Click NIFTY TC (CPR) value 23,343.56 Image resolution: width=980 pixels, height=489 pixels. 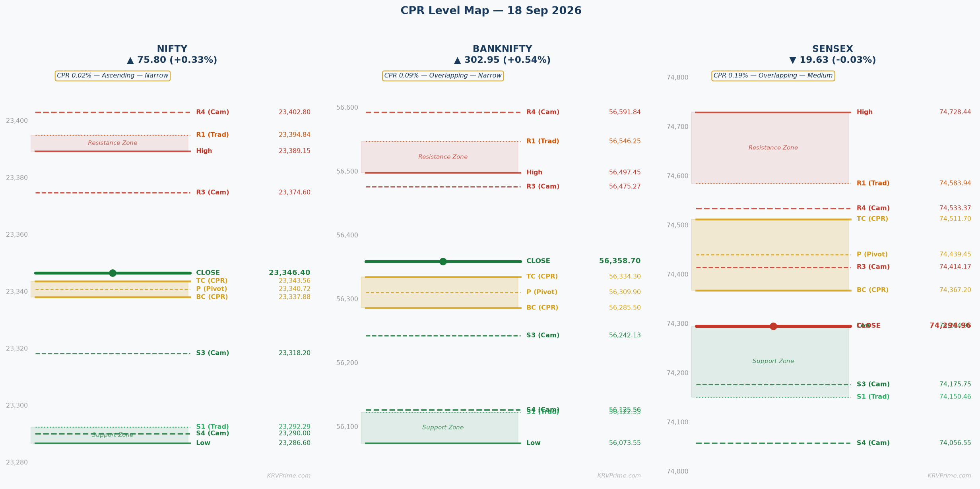point(295,281)
